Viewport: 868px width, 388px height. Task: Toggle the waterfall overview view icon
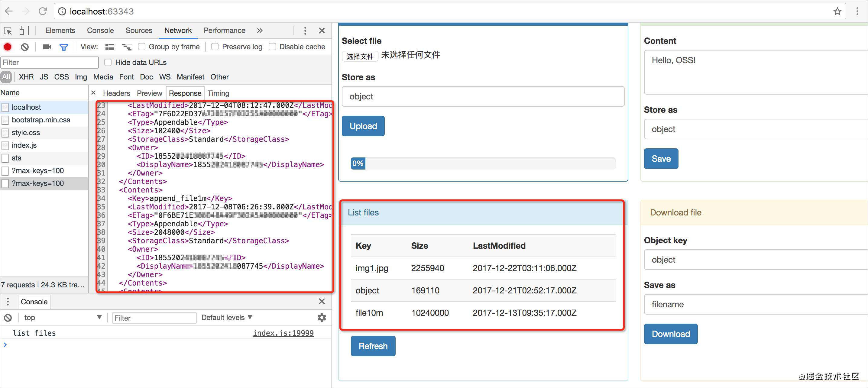click(x=127, y=47)
